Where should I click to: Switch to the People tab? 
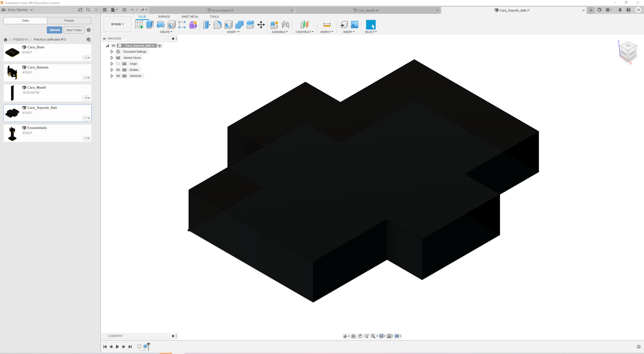click(69, 20)
